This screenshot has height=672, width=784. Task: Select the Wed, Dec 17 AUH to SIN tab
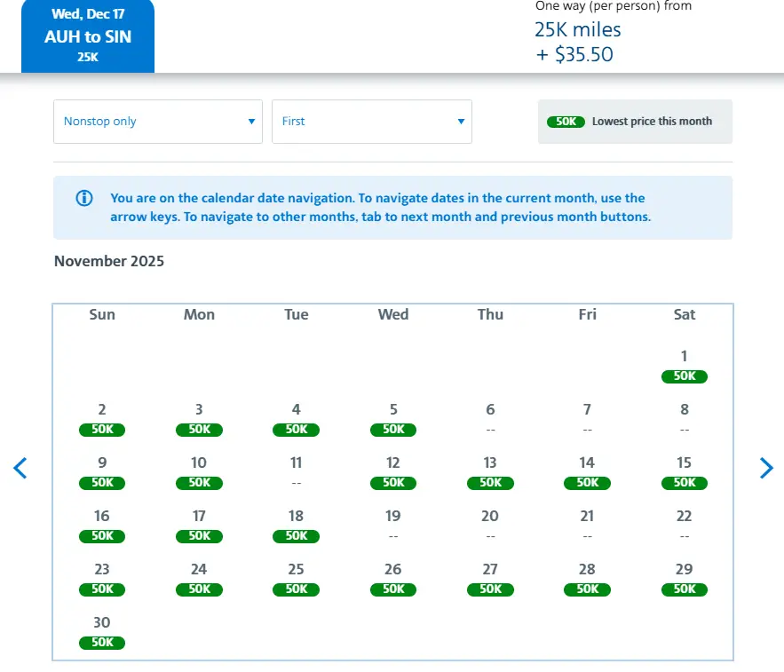(88, 36)
